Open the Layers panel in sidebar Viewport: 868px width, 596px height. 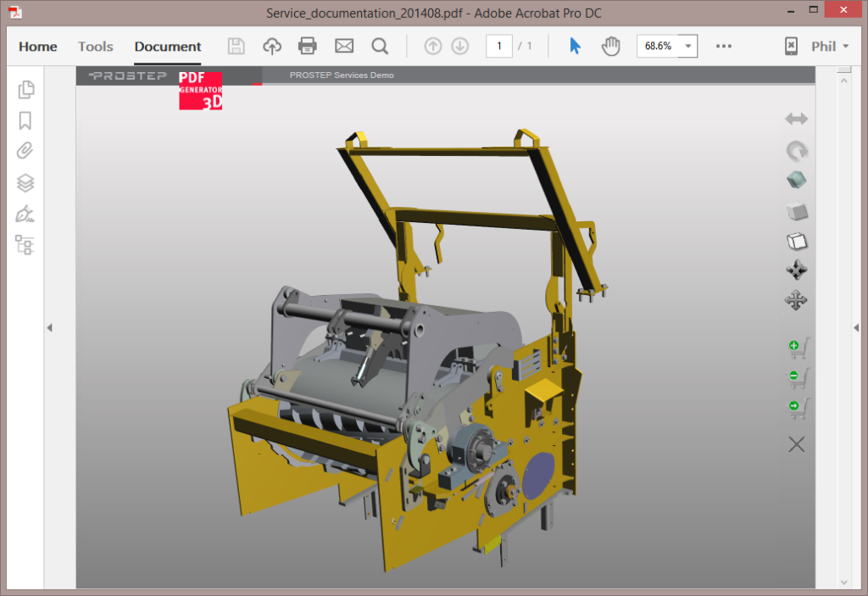coord(25,182)
